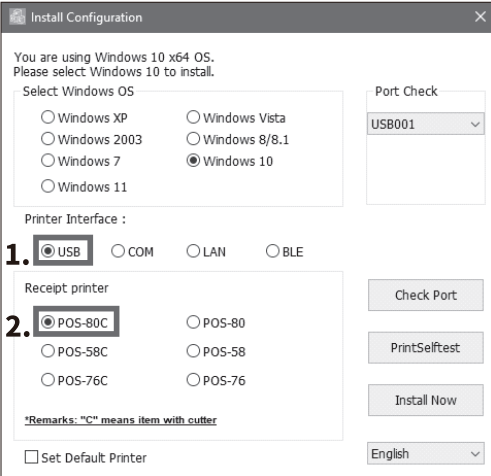The width and height of the screenshot is (491, 476).
Task: Expand the English language dropdown
Action: pos(426,453)
